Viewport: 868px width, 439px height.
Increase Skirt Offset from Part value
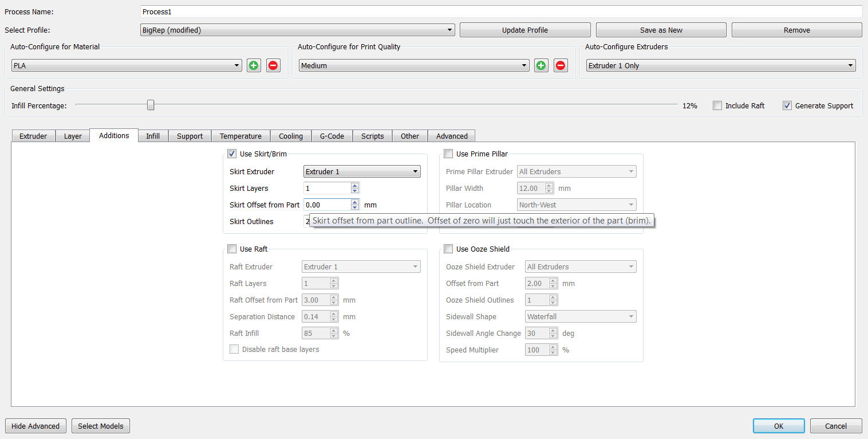[355, 202]
